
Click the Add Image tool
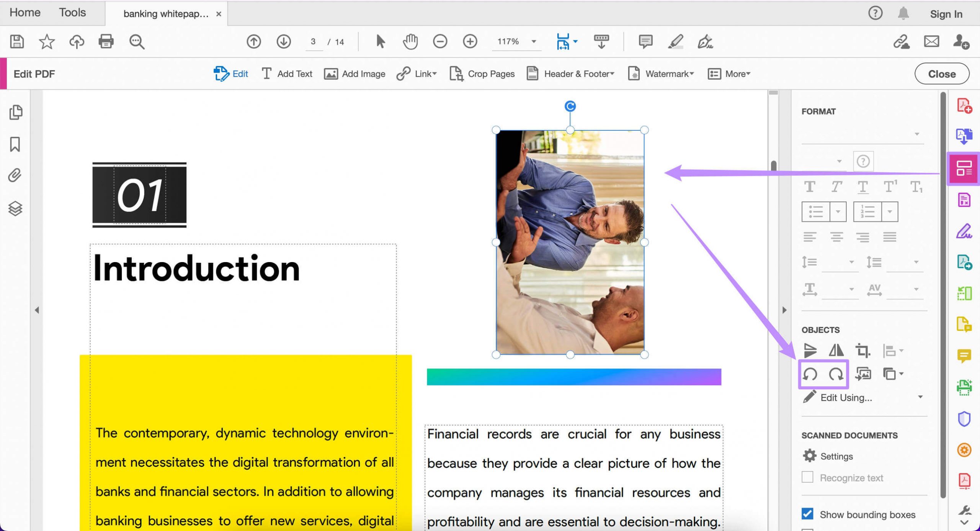[x=354, y=74]
